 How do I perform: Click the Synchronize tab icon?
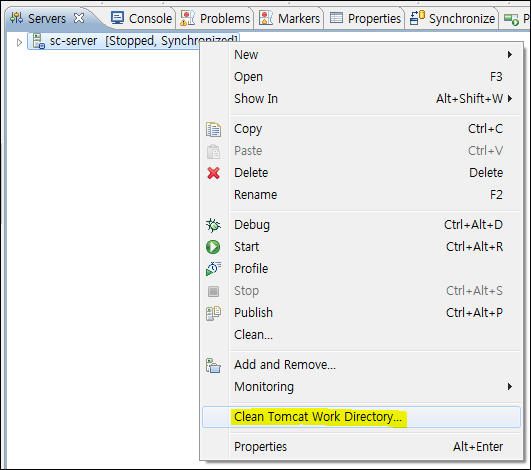(417, 18)
